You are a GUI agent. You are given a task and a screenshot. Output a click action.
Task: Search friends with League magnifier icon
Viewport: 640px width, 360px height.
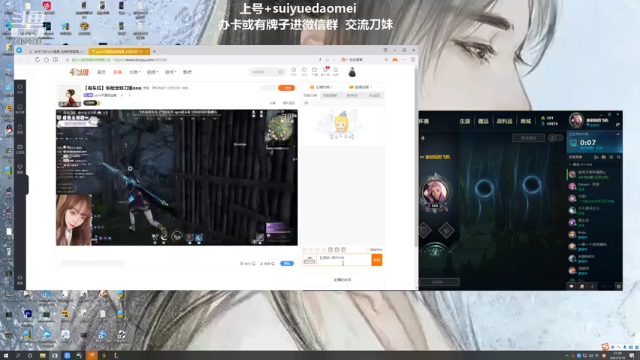coord(618,157)
